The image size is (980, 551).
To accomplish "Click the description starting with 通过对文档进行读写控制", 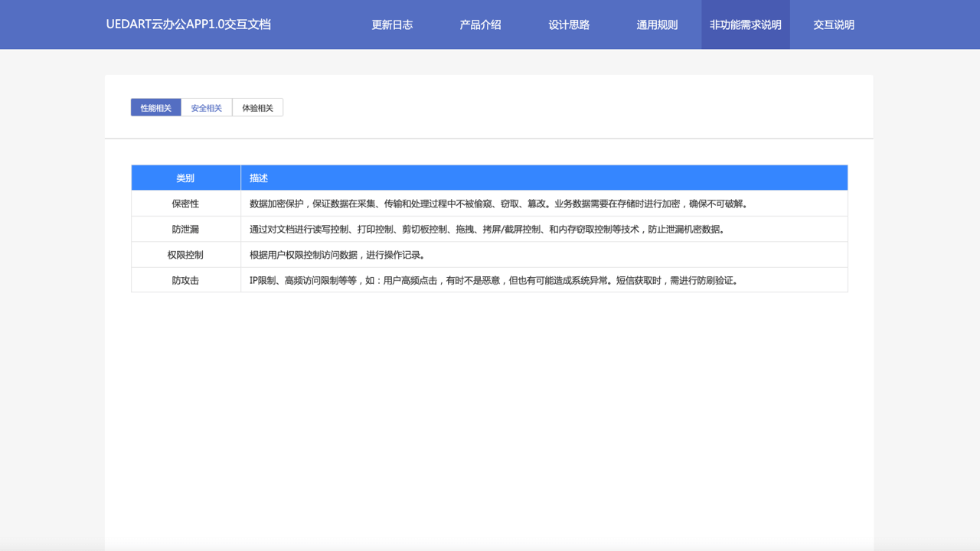I will tap(487, 229).
